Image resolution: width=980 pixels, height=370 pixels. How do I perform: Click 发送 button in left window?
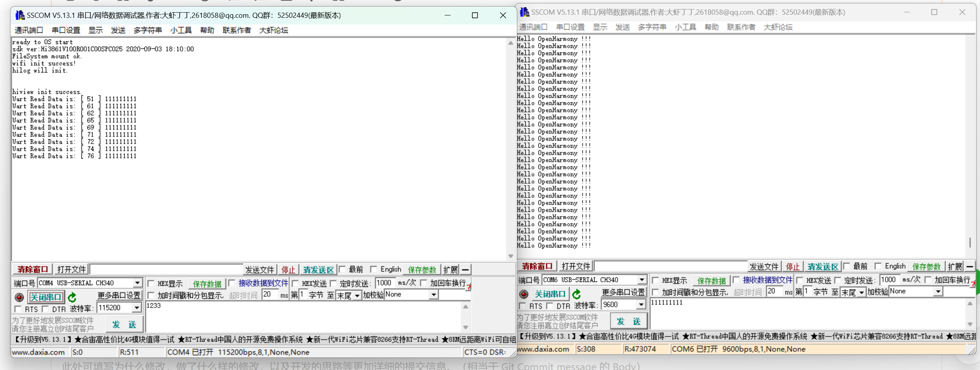click(124, 324)
